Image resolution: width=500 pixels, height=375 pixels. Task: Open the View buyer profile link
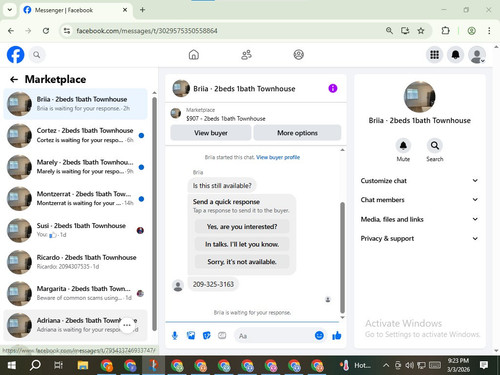(278, 157)
